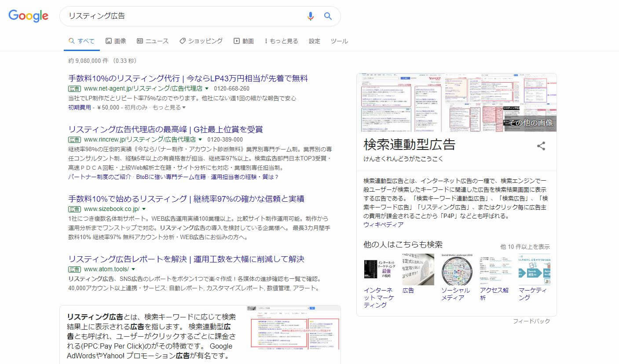Screen dimensions: 619x364
Task: Expand dropdown arrow next to rincrew.jp URL
Action: tap(200, 139)
